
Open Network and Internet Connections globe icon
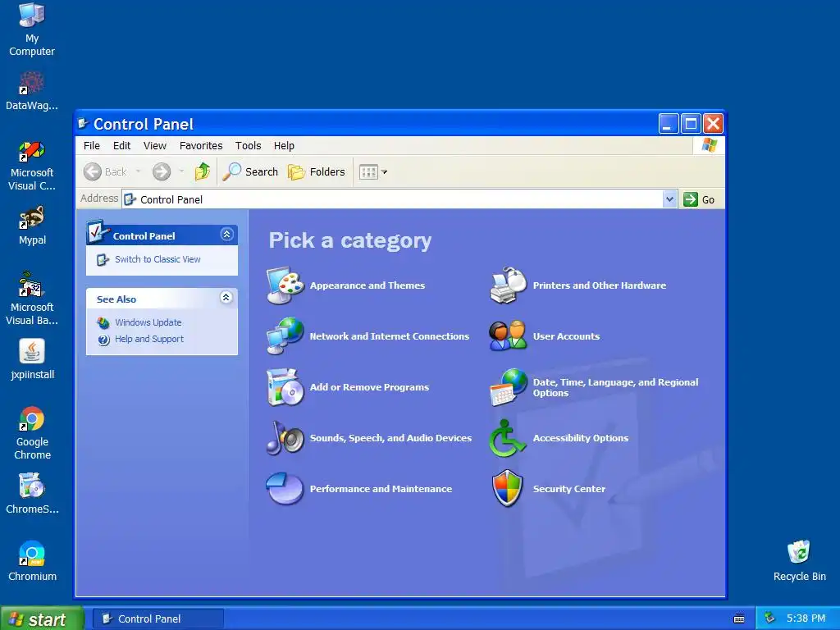click(285, 336)
